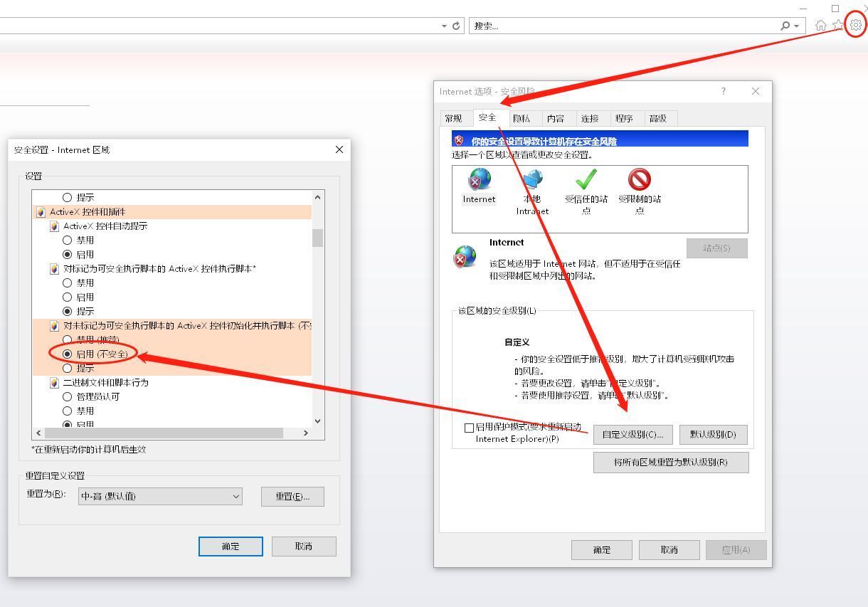Click 取消 in Internet 选项 dialog
Viewport: 868px width, 607px height.
(669, 549)
